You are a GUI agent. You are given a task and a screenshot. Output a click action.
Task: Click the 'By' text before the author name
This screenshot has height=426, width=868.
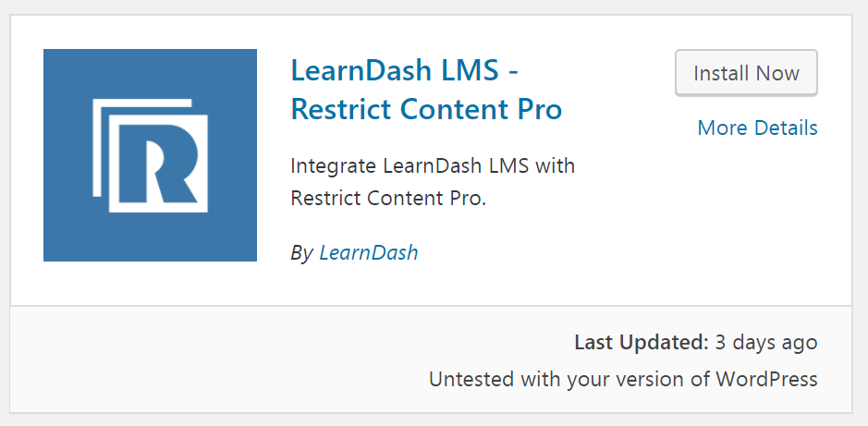click(302, 253)
